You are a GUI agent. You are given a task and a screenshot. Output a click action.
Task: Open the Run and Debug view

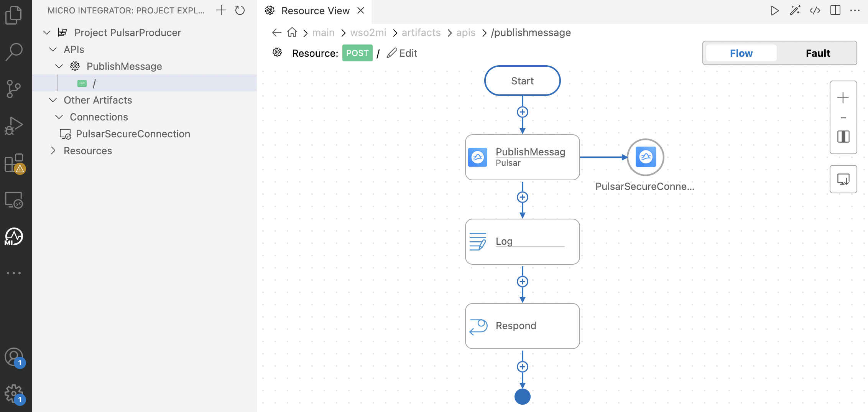coord(14,126)
